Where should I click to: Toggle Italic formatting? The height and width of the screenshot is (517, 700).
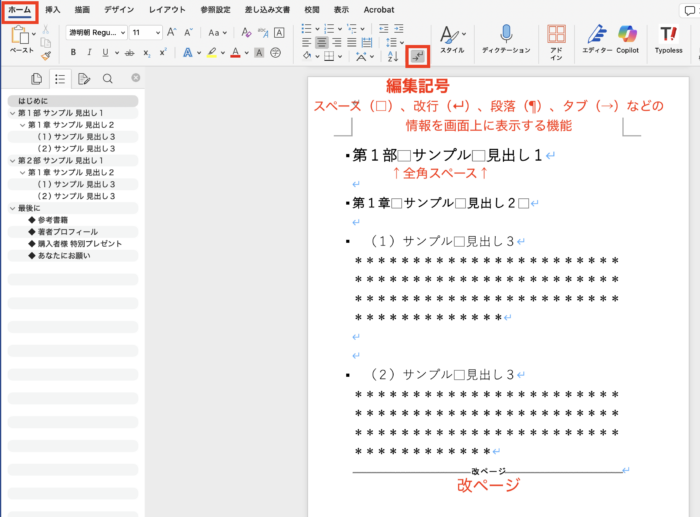89,53
